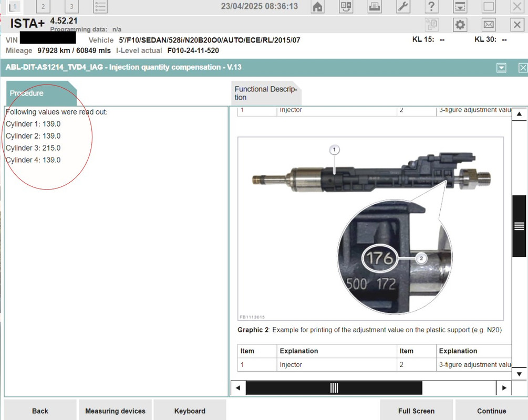Close the ISTA+ session with X icon
This screenshot has height=420, width=528.
tap(517, 25)
